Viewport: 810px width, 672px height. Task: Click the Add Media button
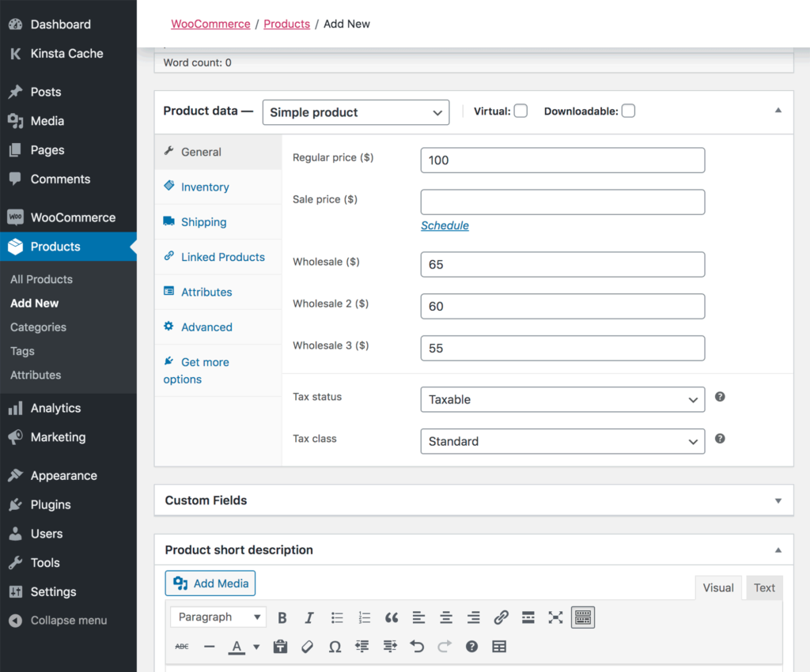(x=210, y=583)
